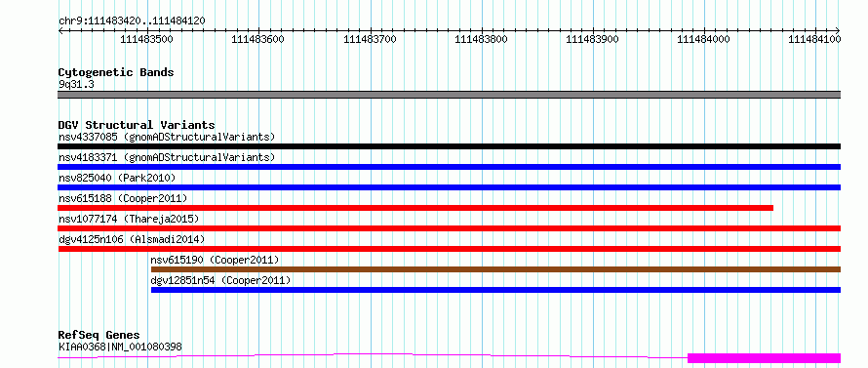Select the shorter red nsv615188 variant bar

[x=415, y=208]
